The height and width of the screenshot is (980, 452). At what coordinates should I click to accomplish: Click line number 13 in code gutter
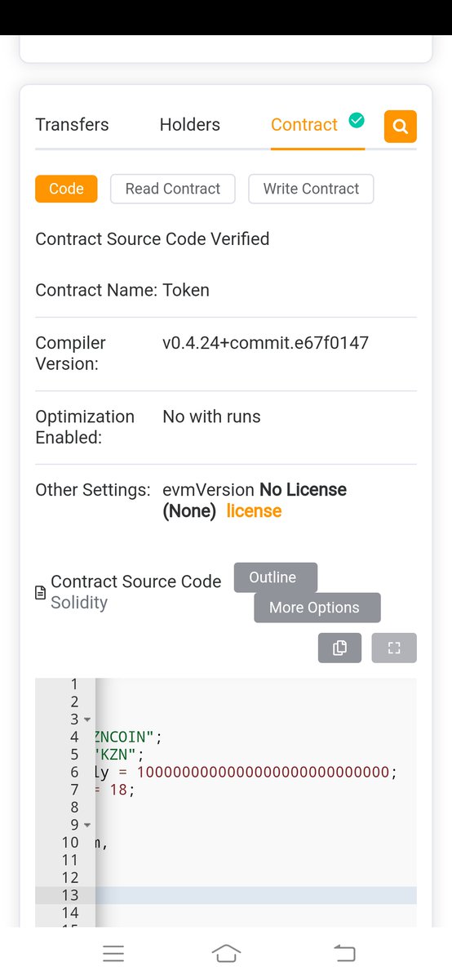[x=70, y=895]
